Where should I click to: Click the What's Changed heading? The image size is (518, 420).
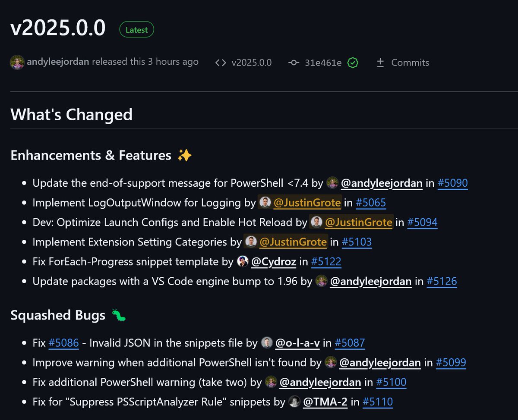point(71,115)
